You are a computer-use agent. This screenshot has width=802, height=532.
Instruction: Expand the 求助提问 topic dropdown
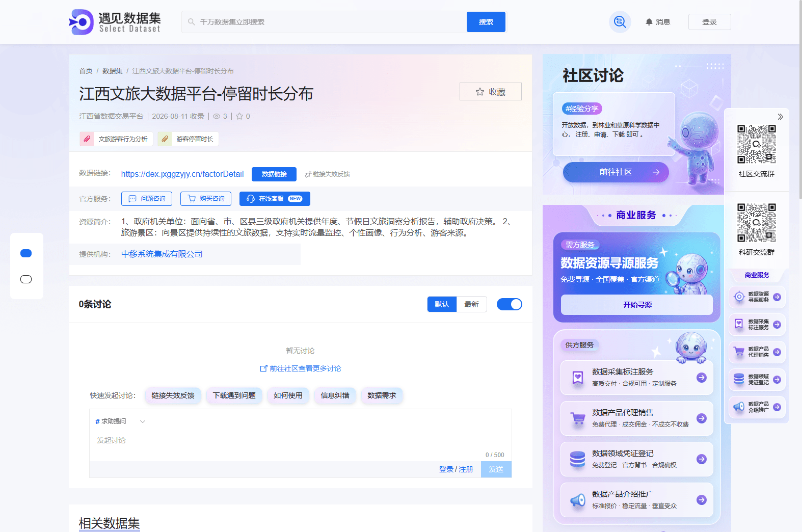click(x=121, y=421)
